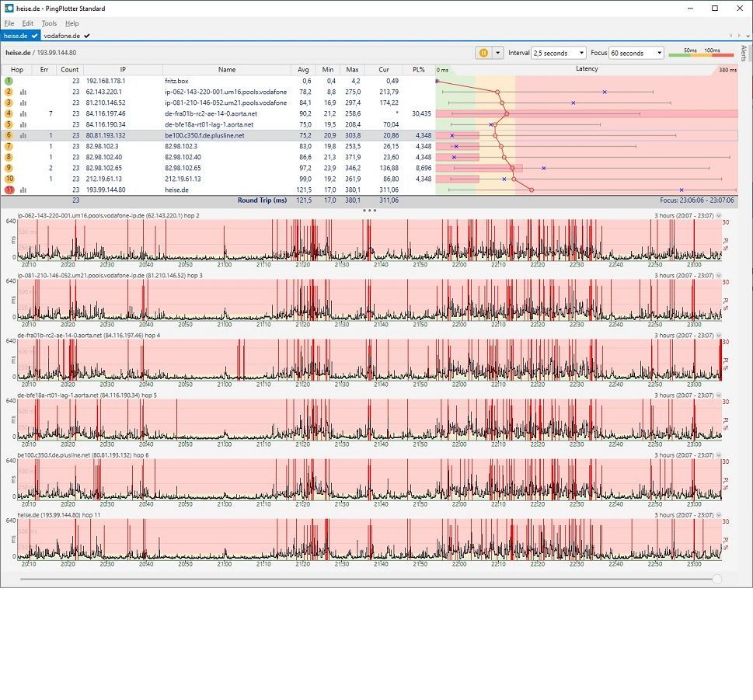Click the Max column header
753x700 pixels.
click(353, 70)
